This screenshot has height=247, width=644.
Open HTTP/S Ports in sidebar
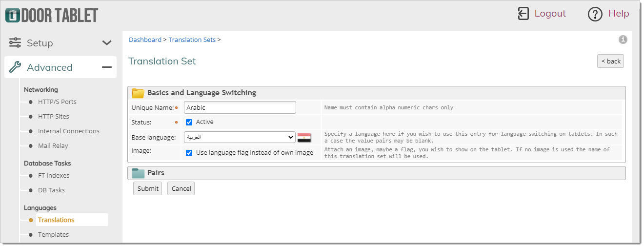57,102
